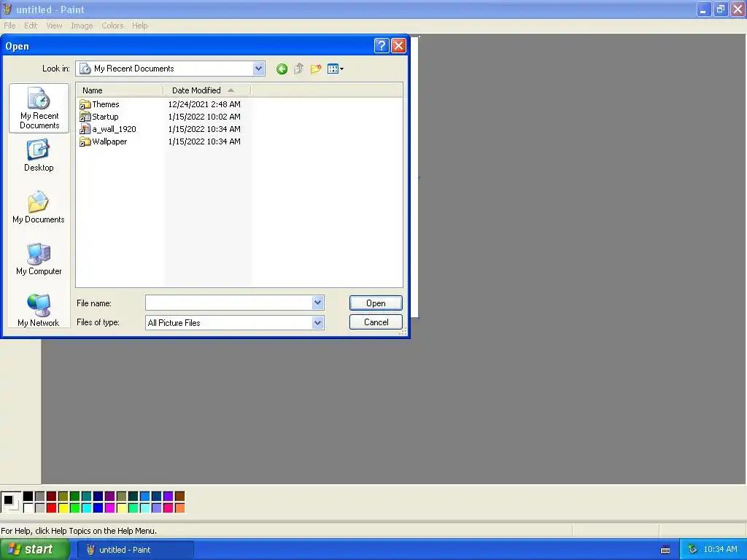The width and height of the screenshot is (747, 560).
Task: Pick the magenta palette swatch
Action: [x=109, y=508]
